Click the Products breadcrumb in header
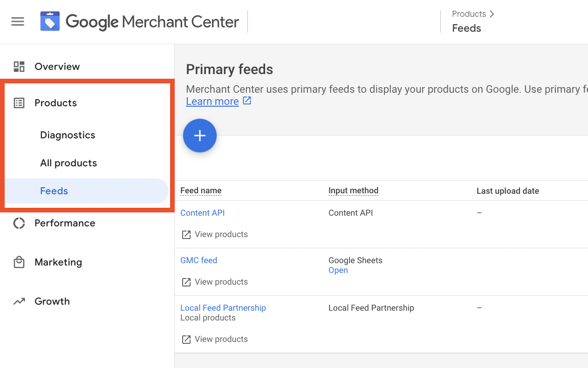 tap(469, 14)
